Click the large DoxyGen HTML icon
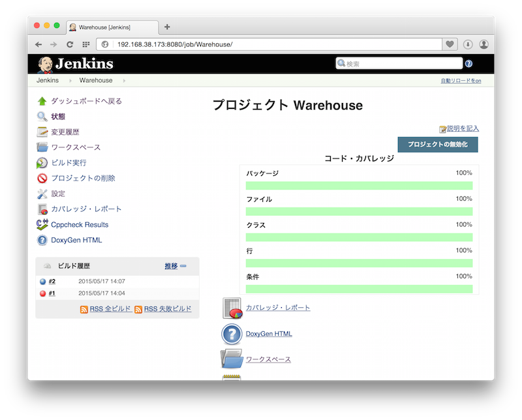Image resolution: width=522 pixels, height=420 pixels. click(x=232, y=334)
